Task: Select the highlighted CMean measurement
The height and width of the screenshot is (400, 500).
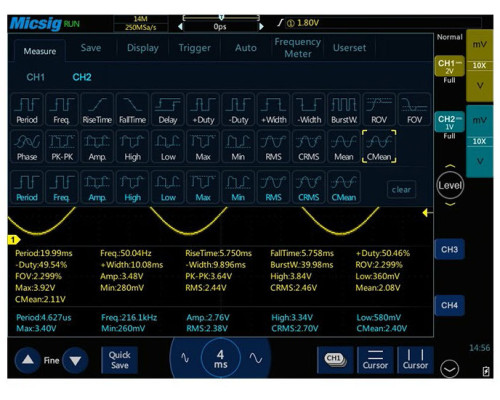Action: point(379,147)
